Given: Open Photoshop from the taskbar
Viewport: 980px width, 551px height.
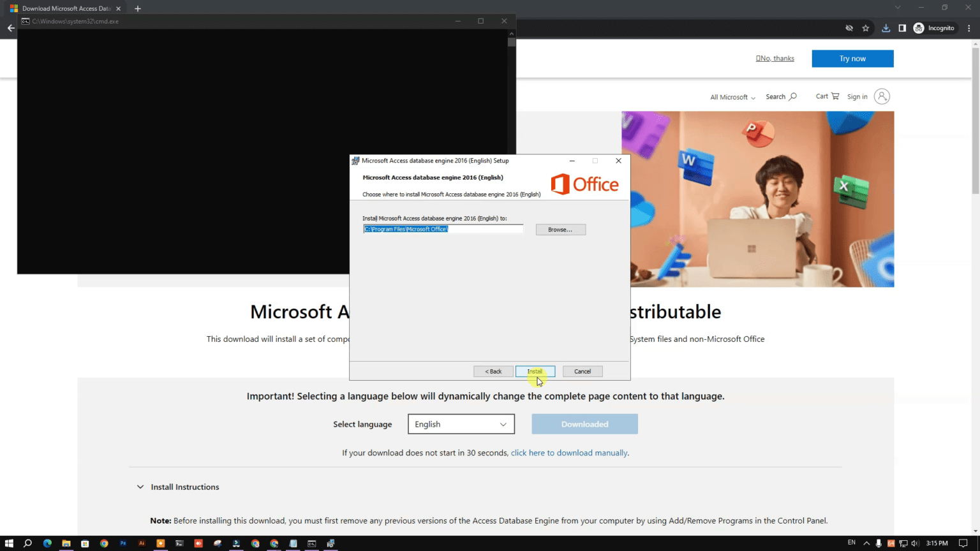Looking at the screenshot, I should click(123, 543).
